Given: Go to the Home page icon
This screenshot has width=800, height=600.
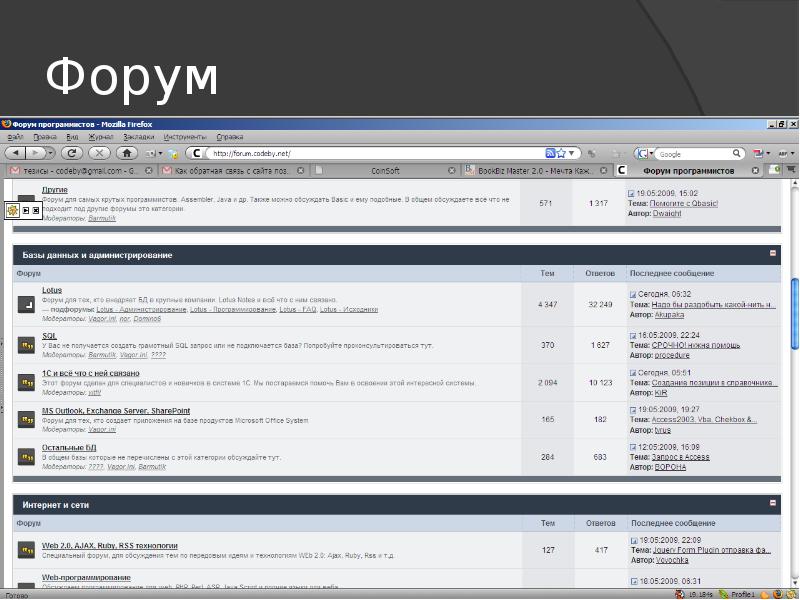Looking at the screenshot, I should point(127,153).
